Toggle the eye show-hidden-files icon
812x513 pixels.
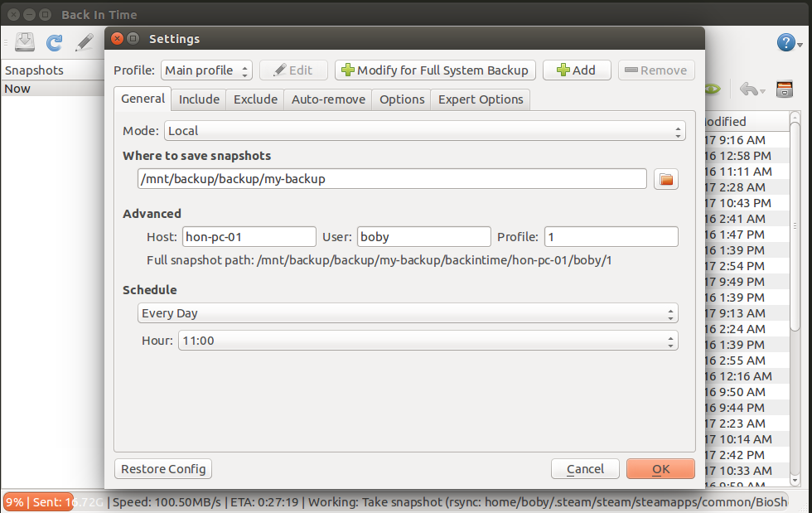coord(713,90)
